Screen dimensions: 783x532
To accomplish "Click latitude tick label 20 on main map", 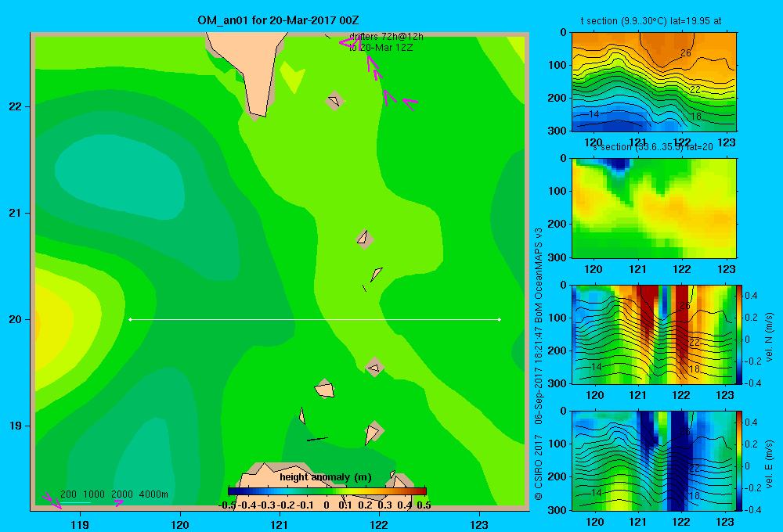I will pyautogui.click(x=16, y=319).
